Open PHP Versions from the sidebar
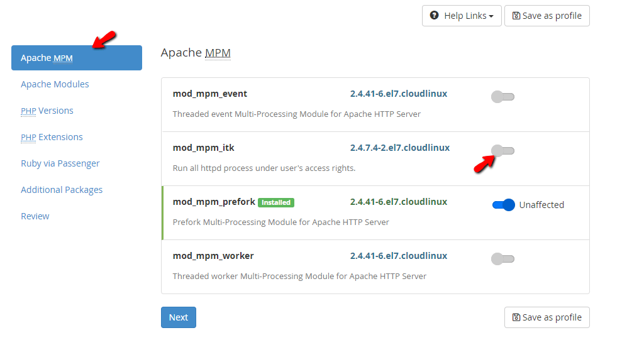This screenshot has width=644, height=362. click(47, 110)
